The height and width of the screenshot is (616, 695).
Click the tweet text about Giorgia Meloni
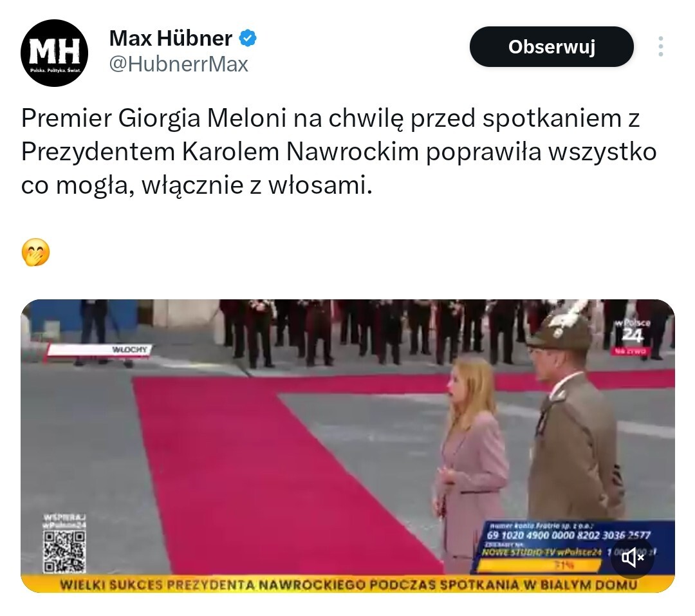pyautogui.click(x=339, y=152)
